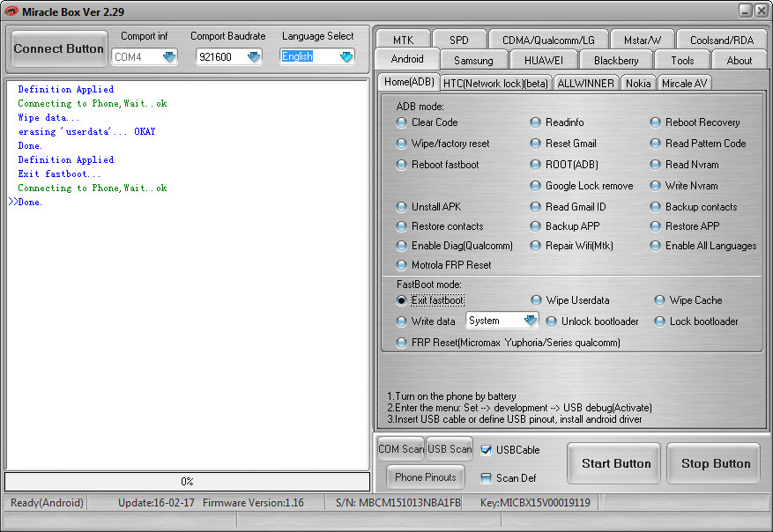Select the Android tab
Screen dimensions: 773x532
[x=407, y=59]
